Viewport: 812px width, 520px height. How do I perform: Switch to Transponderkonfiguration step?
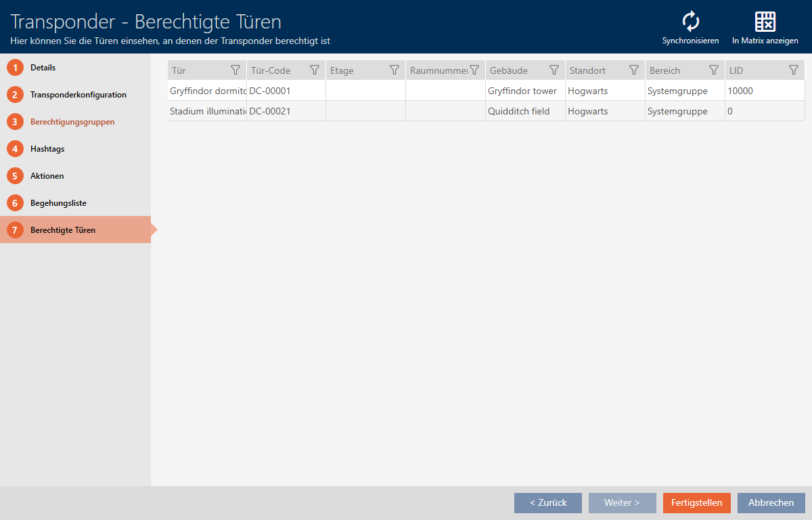(x=78, y=95)
